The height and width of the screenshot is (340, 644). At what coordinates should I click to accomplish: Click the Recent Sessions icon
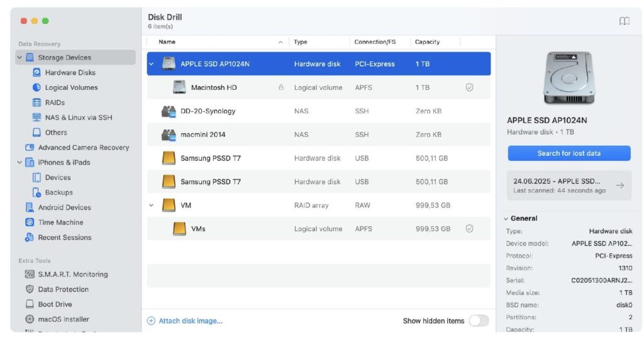30,238
